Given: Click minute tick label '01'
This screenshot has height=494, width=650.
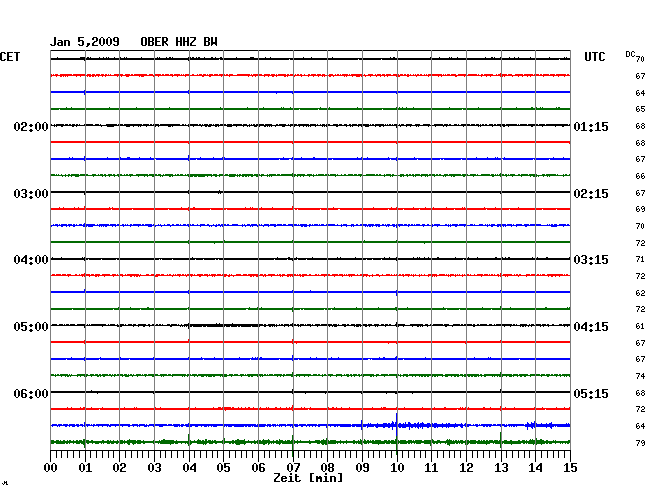Looking at the screenshot, I should coord(85,467).
